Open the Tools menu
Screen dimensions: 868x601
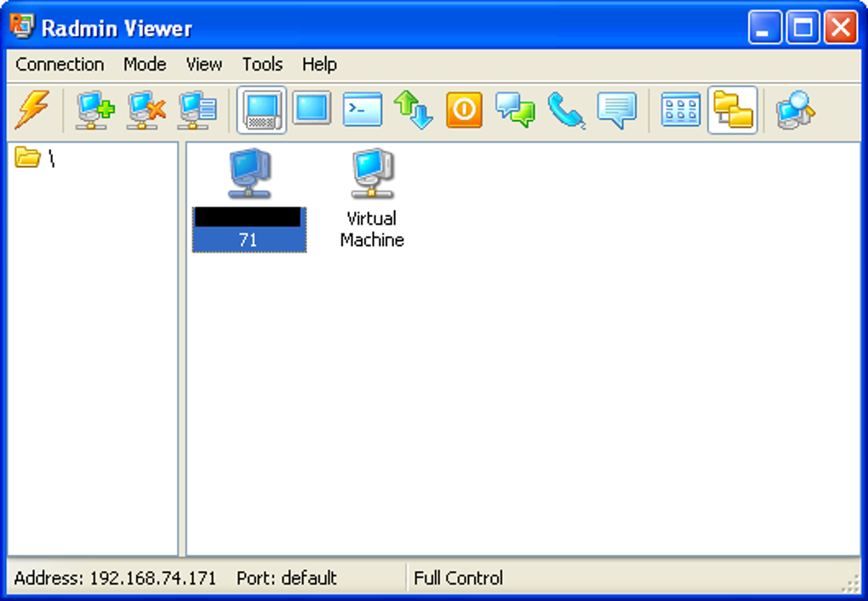tap(262, 64)
